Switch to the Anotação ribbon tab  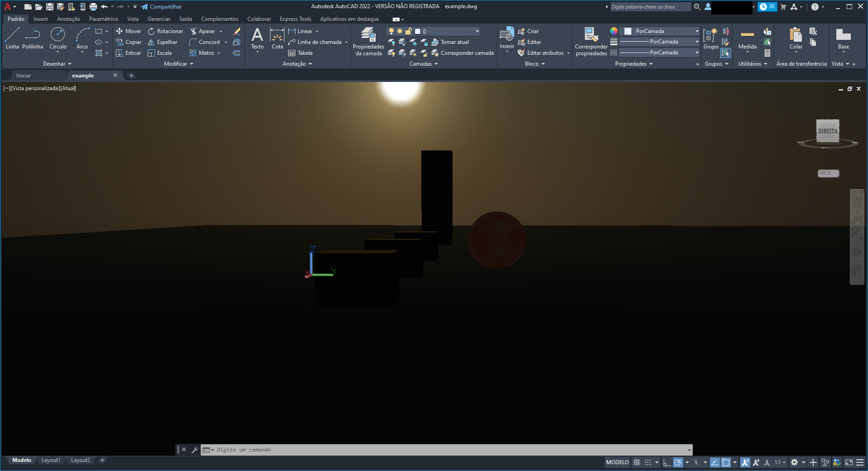68,19
